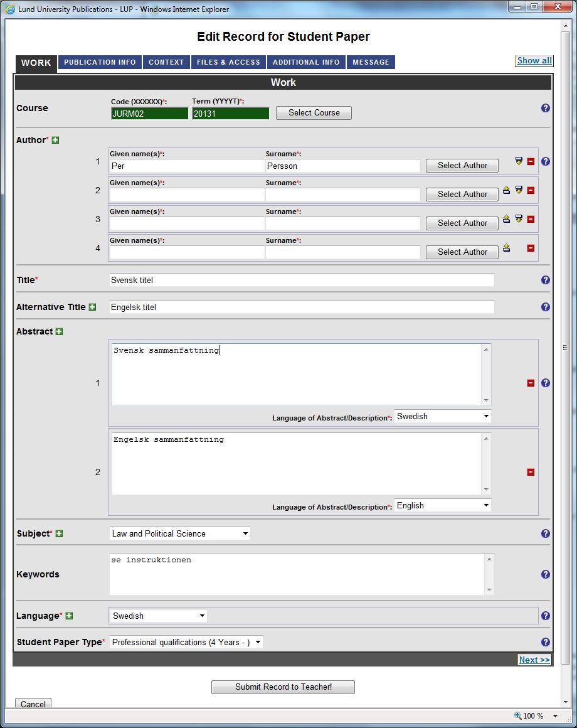
Task: Add another language with the plus icon
Action: click(69, 616)
